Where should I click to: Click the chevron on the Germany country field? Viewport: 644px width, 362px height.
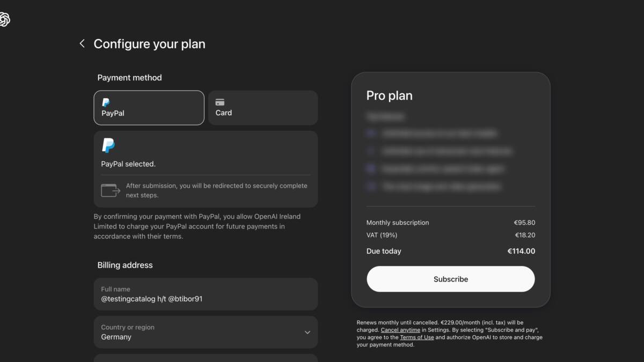[308, 332]
